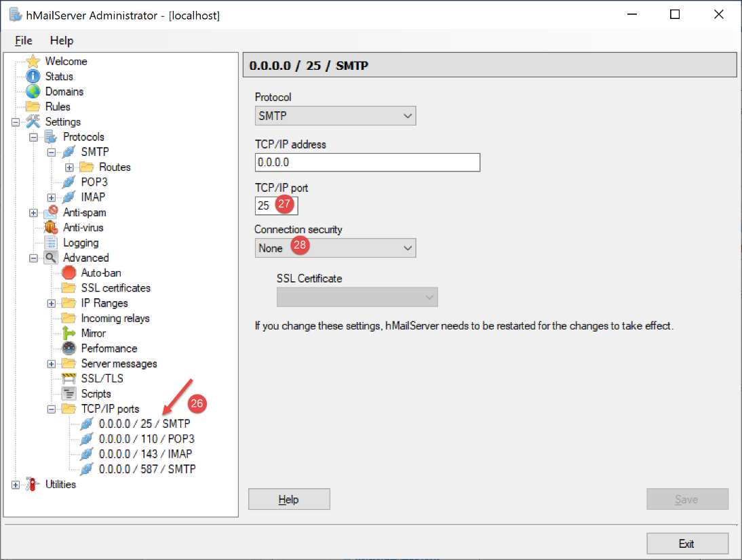This screenshot has width=742, height=560.
Task: Expand the Utilities tree node
Action: point(16,485)
